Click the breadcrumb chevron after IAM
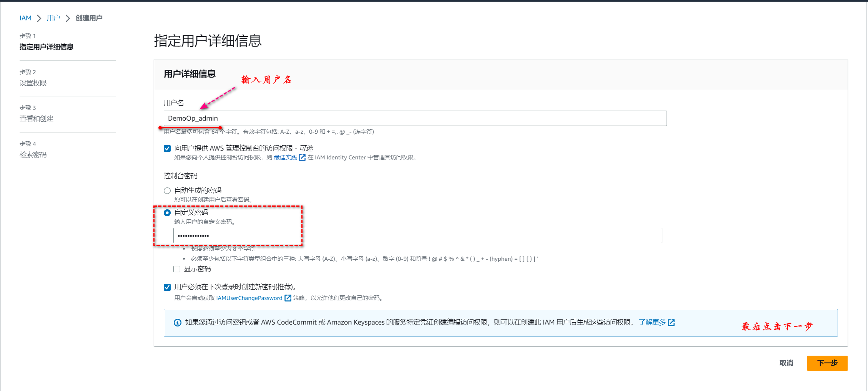 tap(39, 18)
